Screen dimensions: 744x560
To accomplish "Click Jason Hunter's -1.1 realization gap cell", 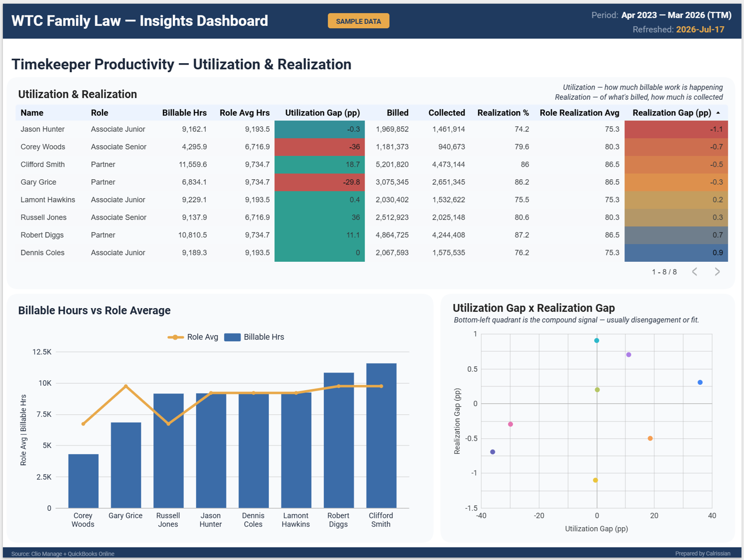I will tap(676, 129).
